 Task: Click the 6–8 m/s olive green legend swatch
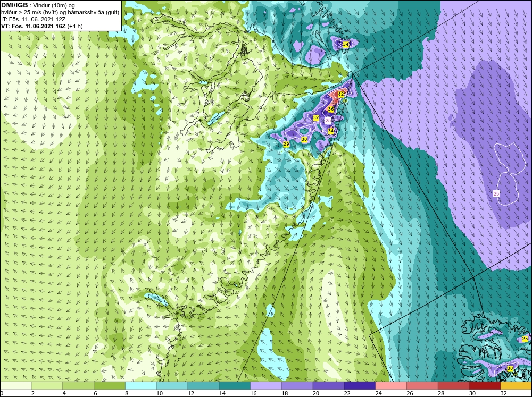(109, 385)
